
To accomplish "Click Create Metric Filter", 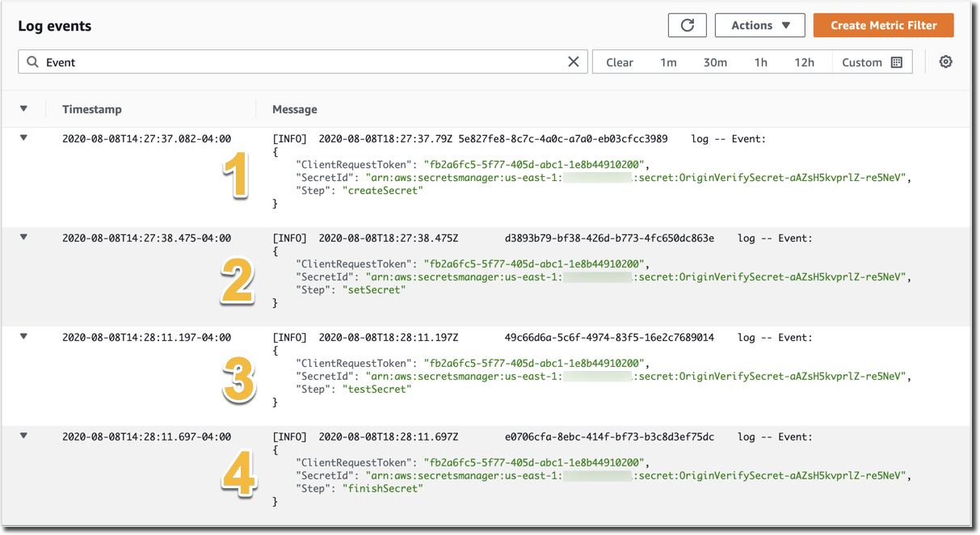I will [x=883, y=25].
